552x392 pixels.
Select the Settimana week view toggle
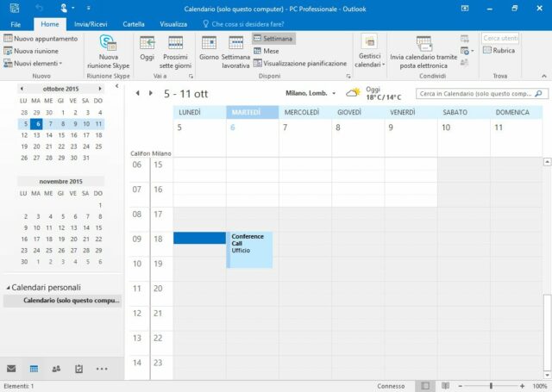[274, 39]
